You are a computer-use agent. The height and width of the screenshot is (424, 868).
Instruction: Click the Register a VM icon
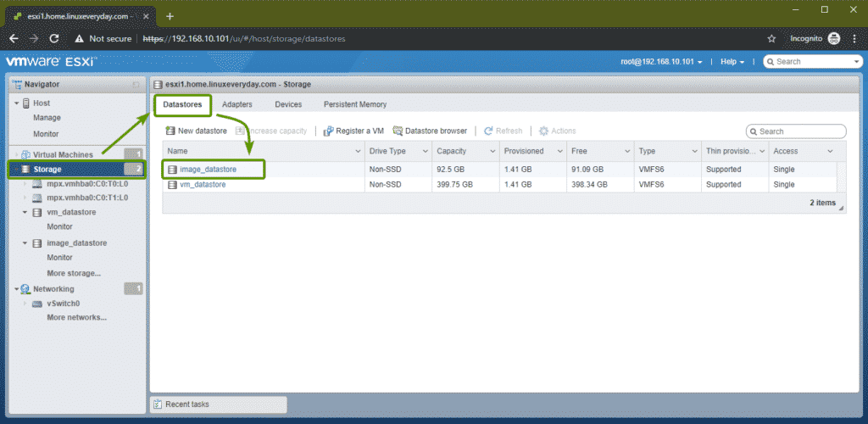329,131
